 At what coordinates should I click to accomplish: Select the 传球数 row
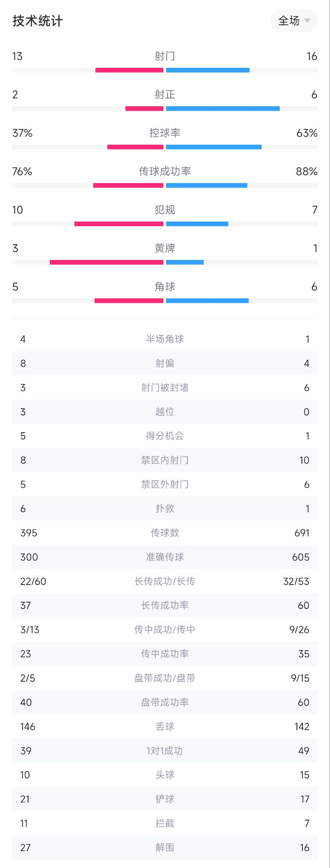(x=165, y=533)
